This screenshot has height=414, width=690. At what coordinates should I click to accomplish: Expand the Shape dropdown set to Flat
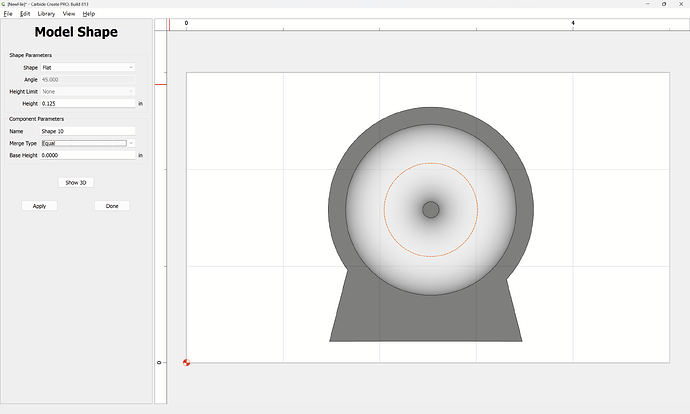click(88, 67)
